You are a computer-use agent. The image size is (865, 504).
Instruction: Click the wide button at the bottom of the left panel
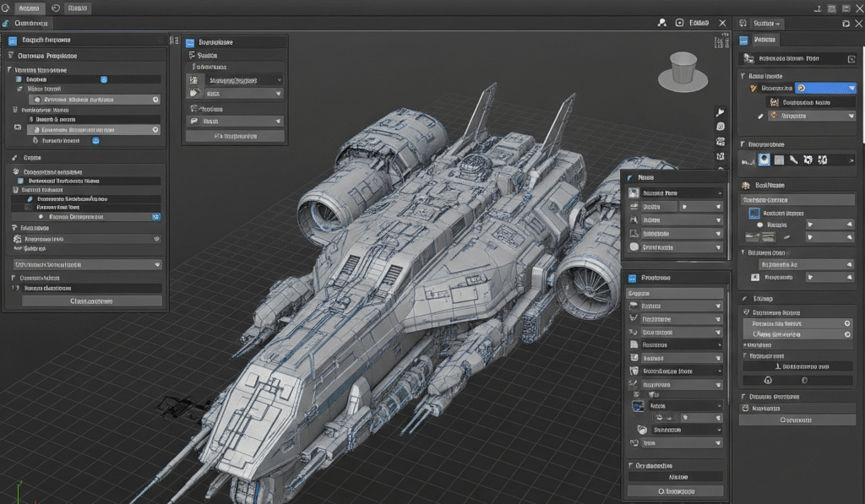point(91,301)
